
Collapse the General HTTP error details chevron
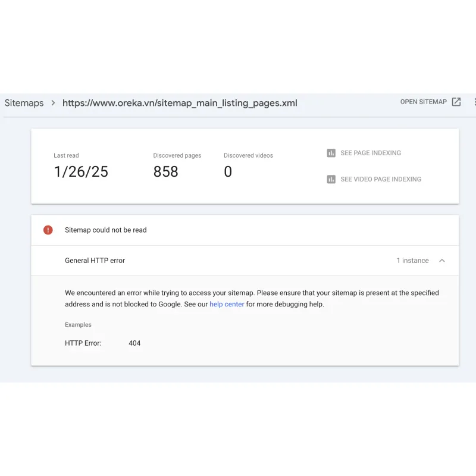coord(441,261)
